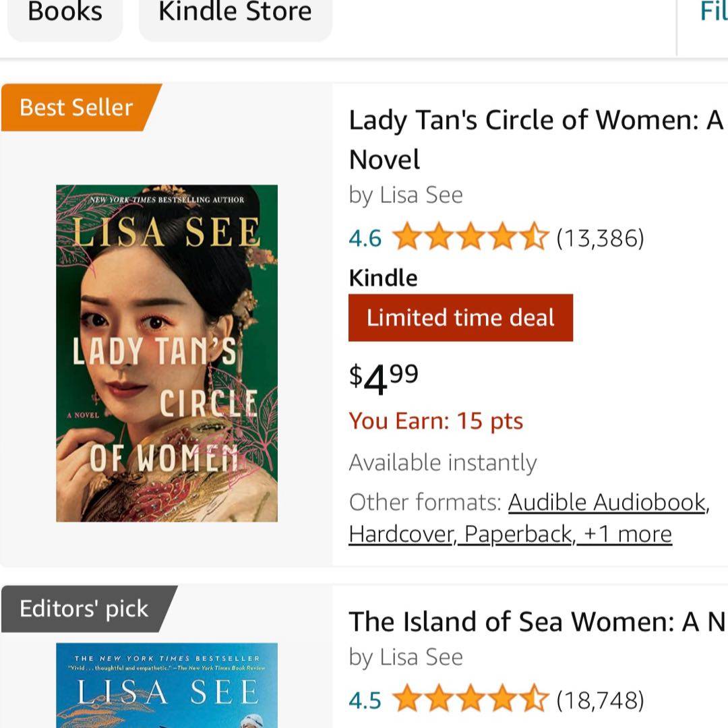728x728 pixels.
Task: Choose the Hardcover format link
Action: [x=402, y=534]
